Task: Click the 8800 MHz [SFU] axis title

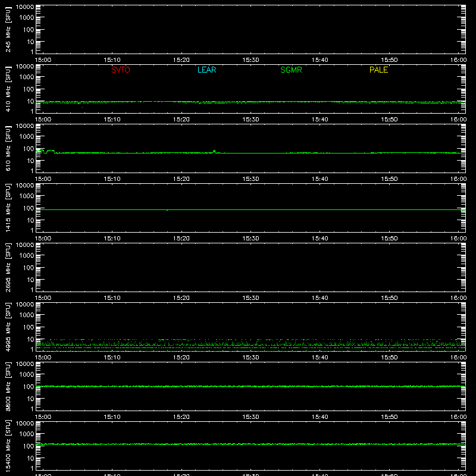Action: [8, 386]
